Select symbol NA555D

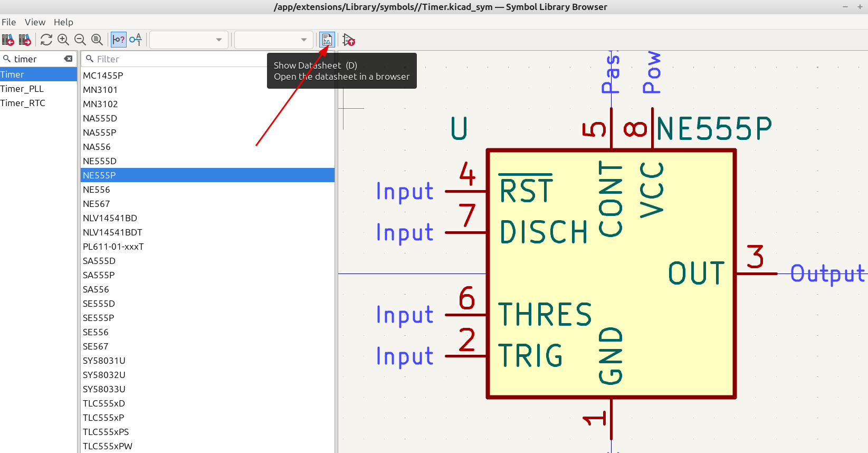208,118
